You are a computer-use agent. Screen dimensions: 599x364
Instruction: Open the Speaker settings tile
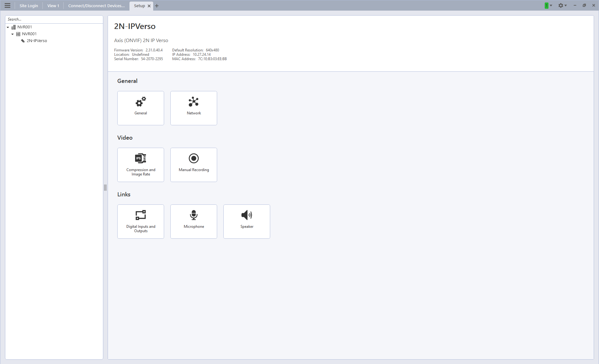pyautogui.click(x=246, y=221)
